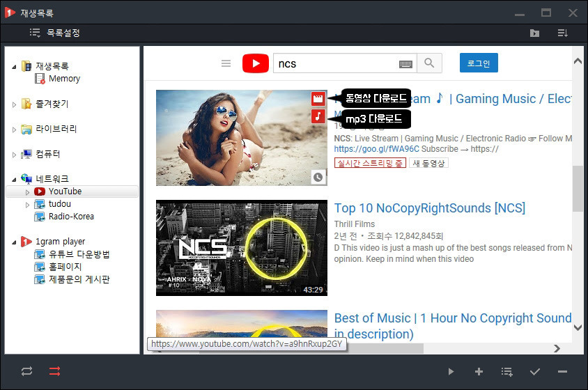Expand the 라이브러리 library node
This screenshot has width=588, height=390.
pos(14,130)
